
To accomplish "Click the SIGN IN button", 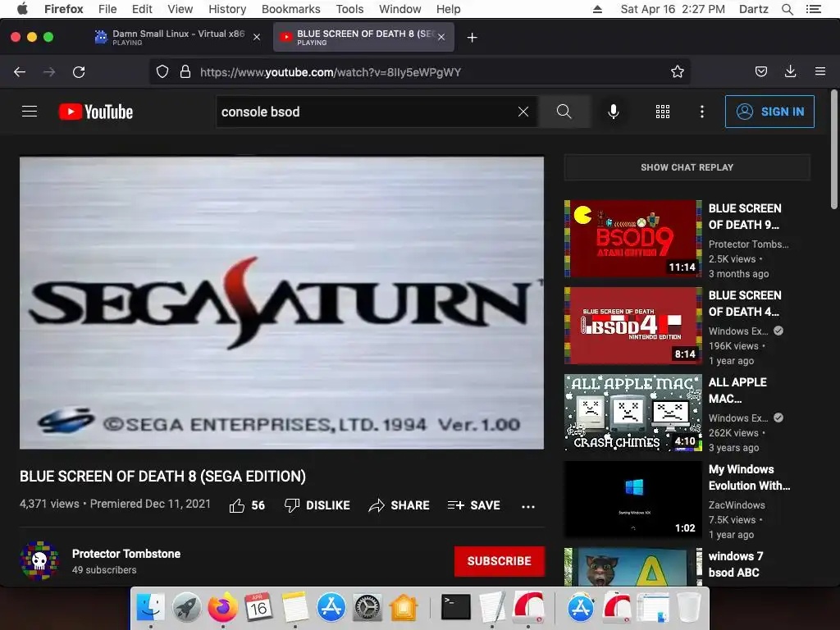I will [769, 112].
